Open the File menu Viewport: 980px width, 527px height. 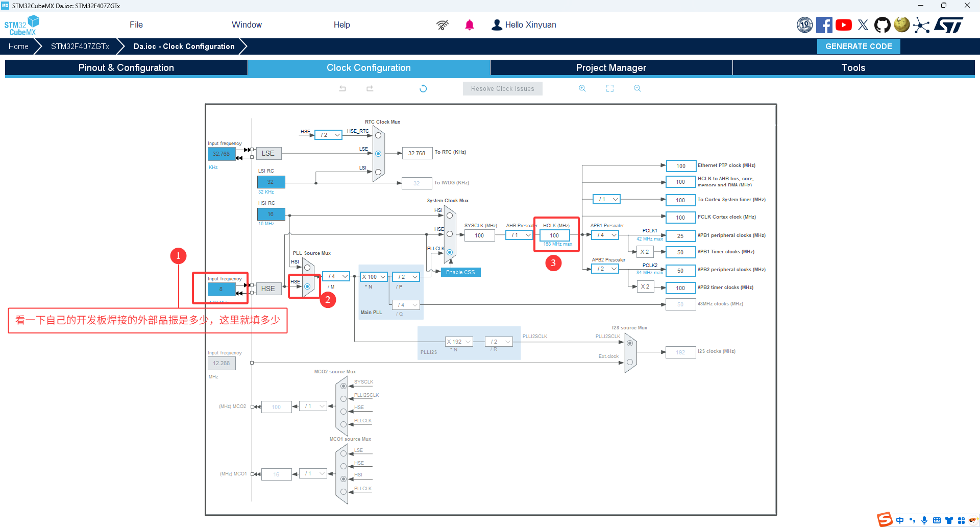point(136,25)
